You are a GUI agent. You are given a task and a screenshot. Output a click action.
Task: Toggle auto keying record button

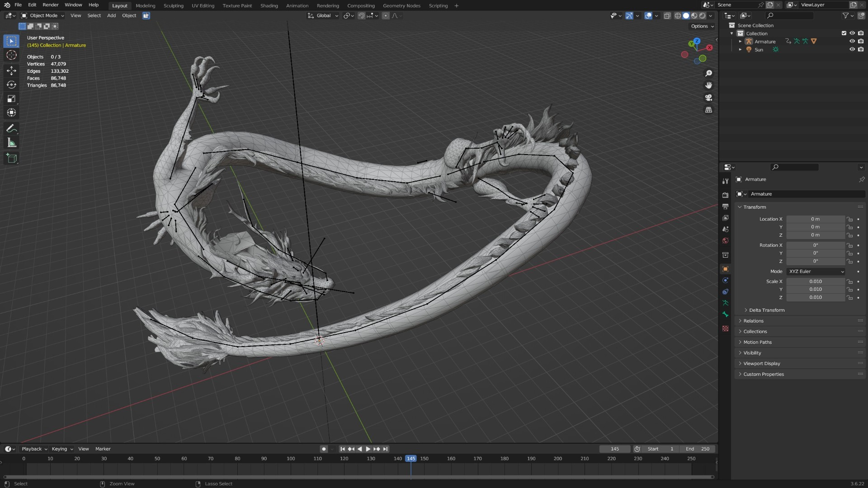[x=324, y=449]
